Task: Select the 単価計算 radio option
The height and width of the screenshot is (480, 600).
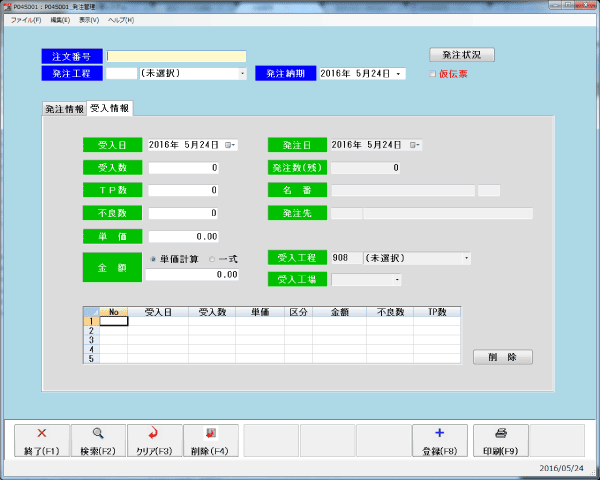Action: pyautogui.click(x=153, y=258)
